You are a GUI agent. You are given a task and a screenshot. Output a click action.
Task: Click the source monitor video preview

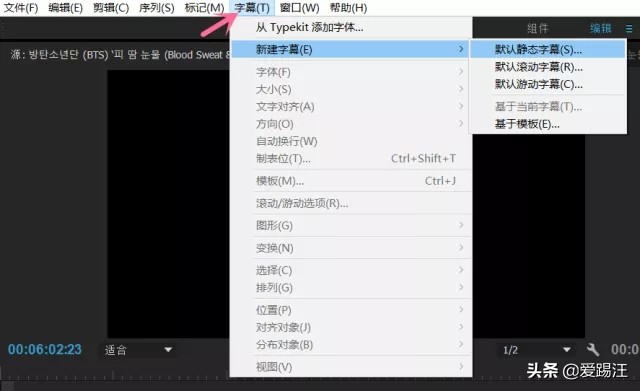[x=168, y=204]
